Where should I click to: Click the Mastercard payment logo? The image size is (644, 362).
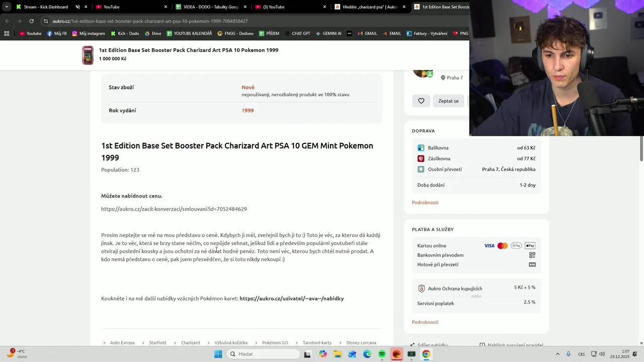tap(502, 246)
